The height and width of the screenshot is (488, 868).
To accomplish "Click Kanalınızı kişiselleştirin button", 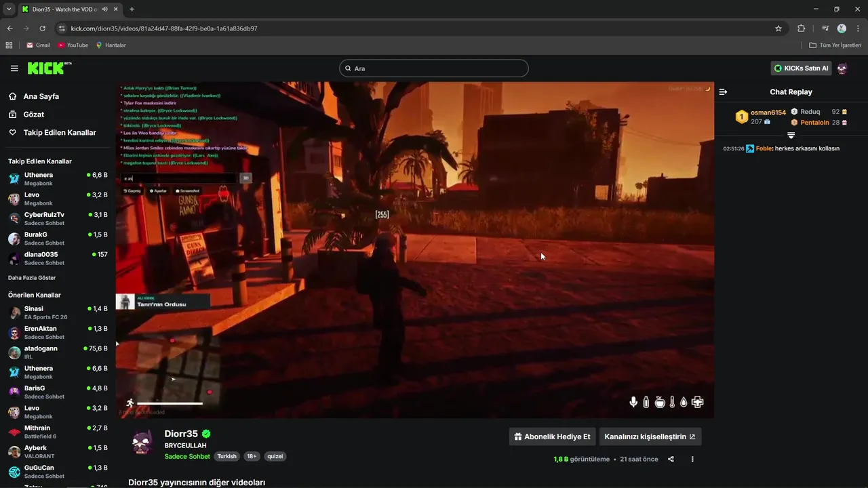I will (x=650, y=436).
